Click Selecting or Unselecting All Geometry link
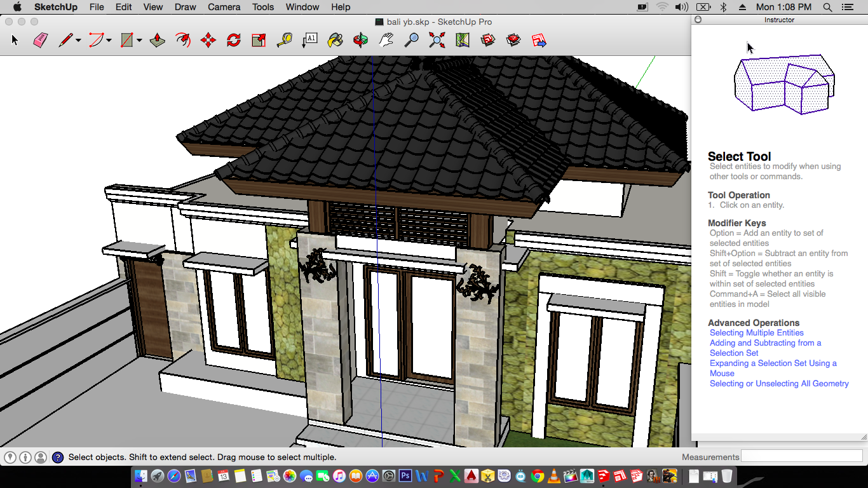868x488 pixels. tap(779, 384)
